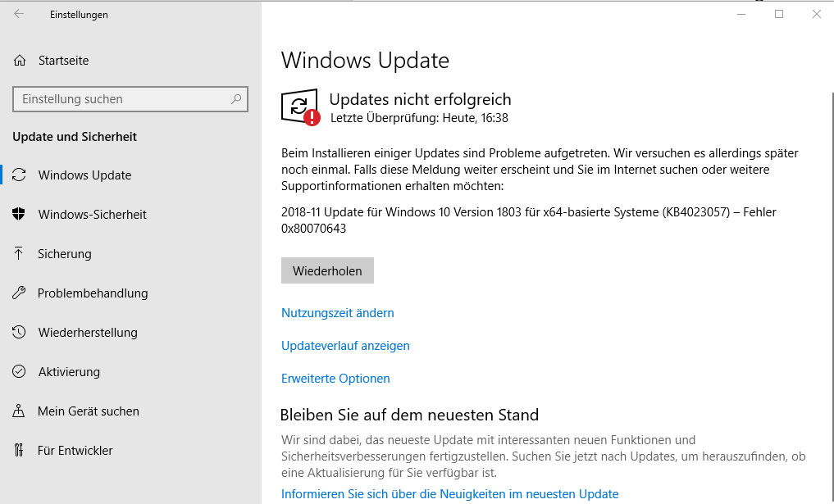Select the Sicherung upload arrow icon
The height and width of the screenshot is (504, 834).
19,253
